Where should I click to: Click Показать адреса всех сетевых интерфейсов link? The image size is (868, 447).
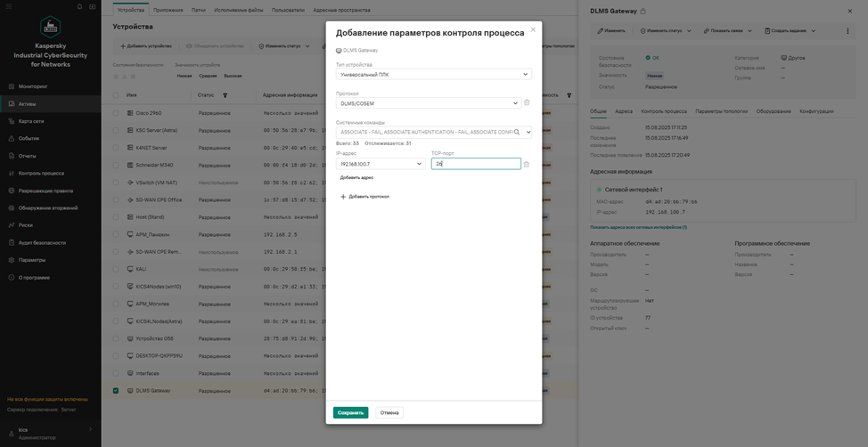tap(639, 227)
